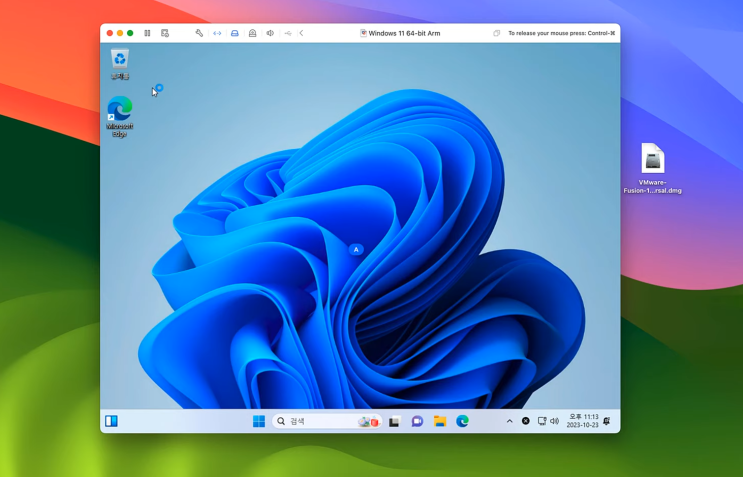Open the volume tray icon

tap(554, 421)
